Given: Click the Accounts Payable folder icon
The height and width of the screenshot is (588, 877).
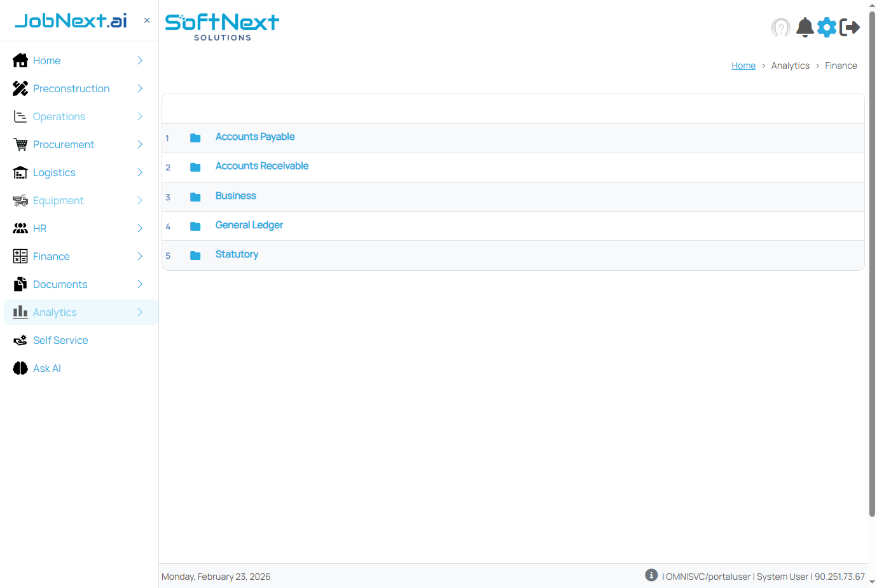Looking at the screenshot, I should [x=195, y=138].
